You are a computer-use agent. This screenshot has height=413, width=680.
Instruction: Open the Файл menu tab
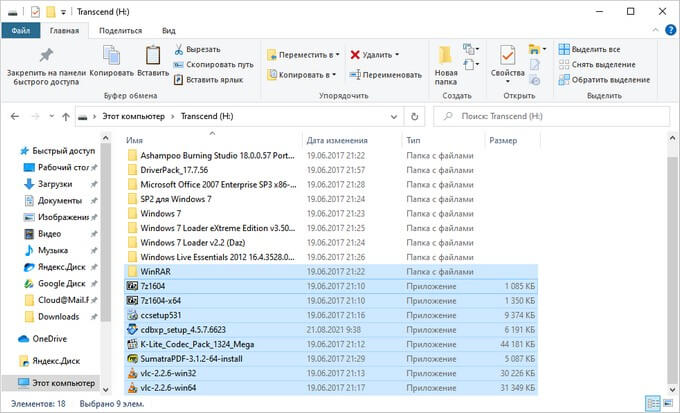[x=21, y=30]
